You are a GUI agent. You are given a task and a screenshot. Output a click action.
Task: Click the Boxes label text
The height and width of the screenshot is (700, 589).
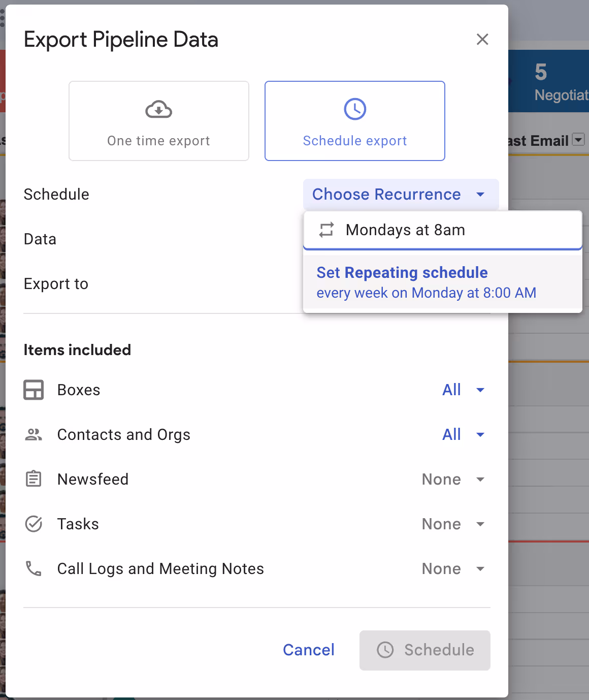(x=79, y=390)
